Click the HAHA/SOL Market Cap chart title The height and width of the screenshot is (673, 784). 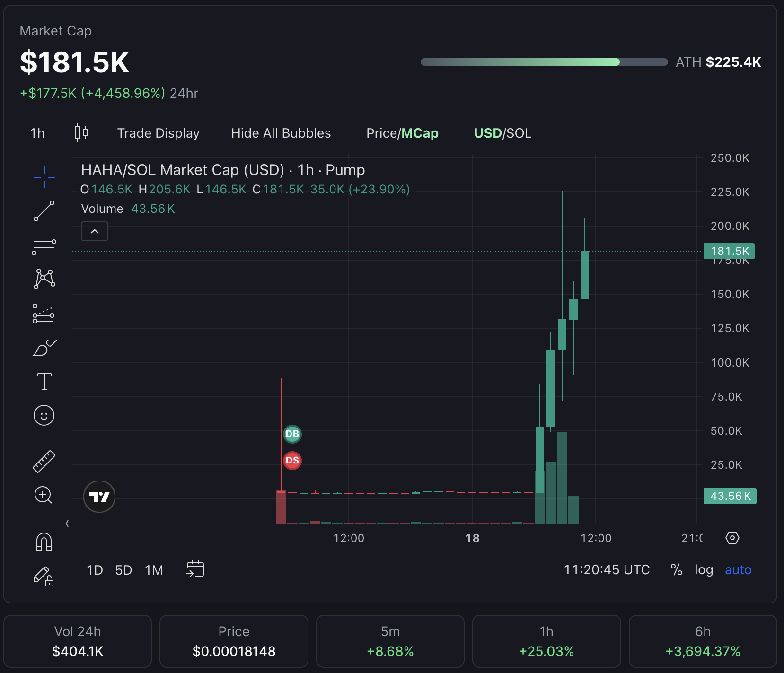click(x=223, y=170)
